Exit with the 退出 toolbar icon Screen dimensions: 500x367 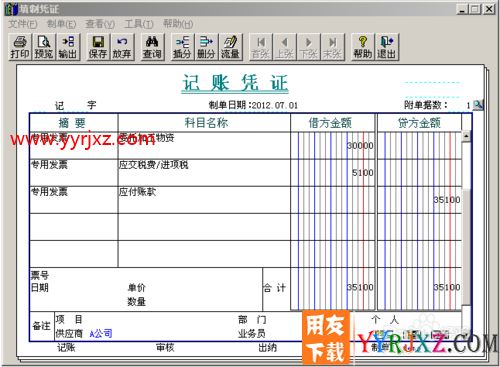(387, 47)
